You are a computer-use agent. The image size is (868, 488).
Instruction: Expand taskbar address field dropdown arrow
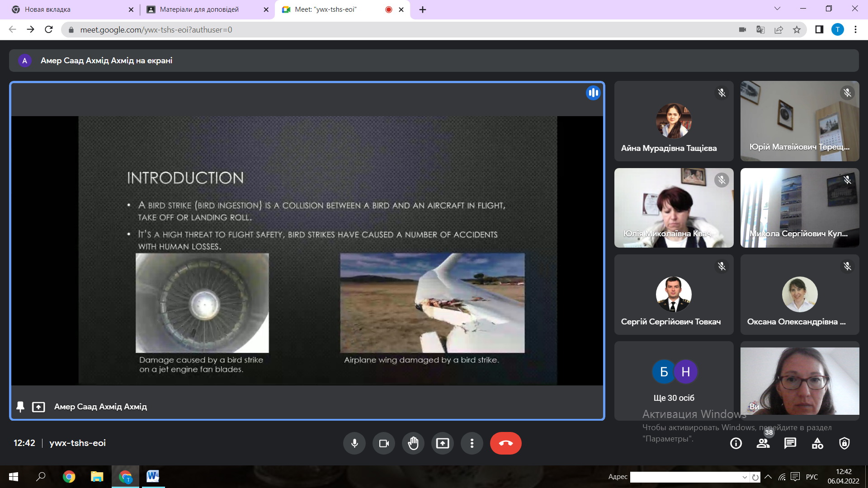tap(745, 477)
